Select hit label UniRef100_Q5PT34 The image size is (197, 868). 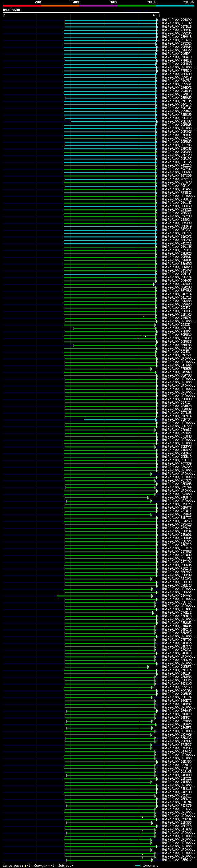177,419
